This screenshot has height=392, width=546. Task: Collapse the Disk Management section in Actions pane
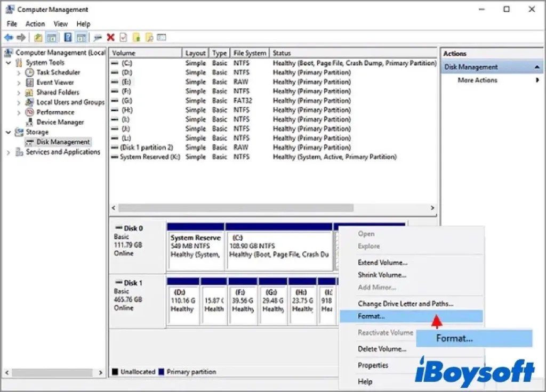pyautogui.click(x=538, y=67)
